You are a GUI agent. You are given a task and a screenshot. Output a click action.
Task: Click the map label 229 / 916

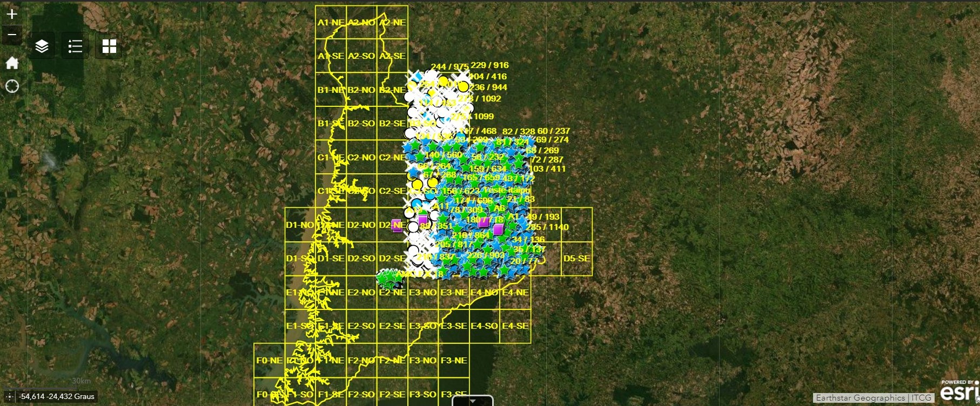[x=489, y=65]
